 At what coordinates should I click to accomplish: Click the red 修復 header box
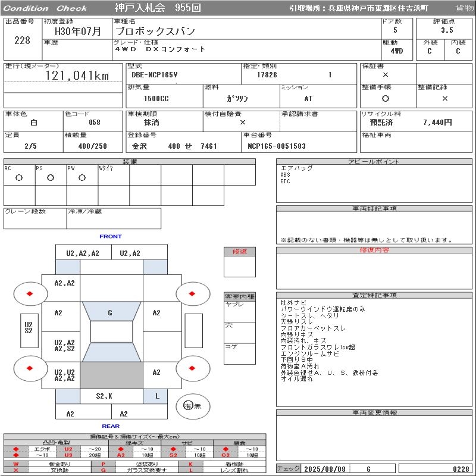(x=239, y=252)
